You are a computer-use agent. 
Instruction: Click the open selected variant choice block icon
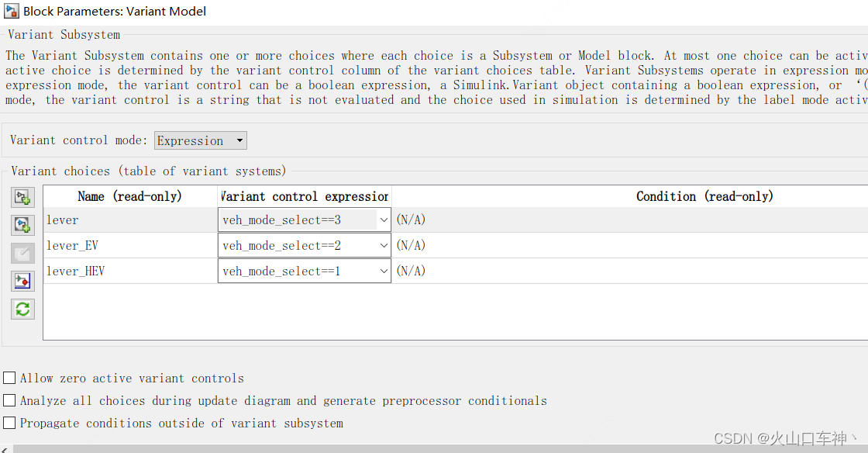22,281
